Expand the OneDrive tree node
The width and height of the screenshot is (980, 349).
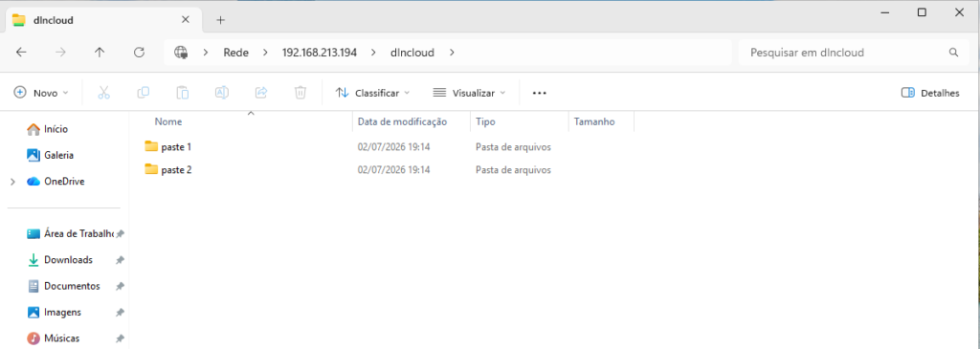pyautogui.click(x=12, y=182)
